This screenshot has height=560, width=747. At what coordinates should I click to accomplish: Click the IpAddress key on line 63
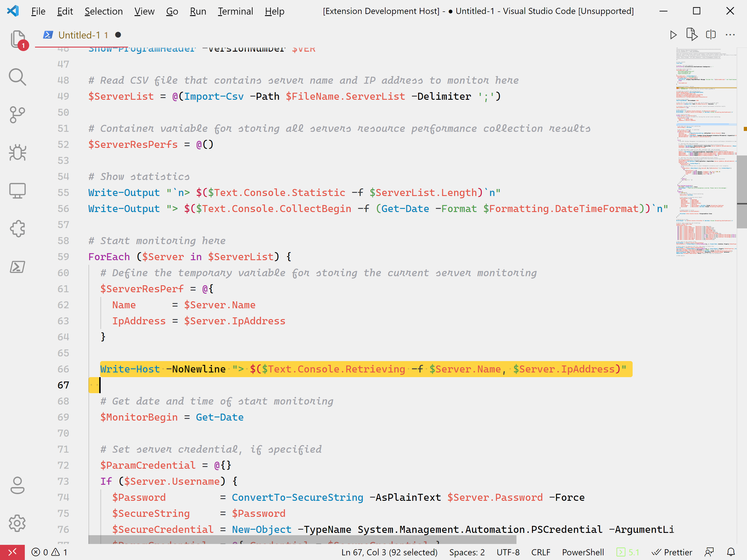(139, 321)
